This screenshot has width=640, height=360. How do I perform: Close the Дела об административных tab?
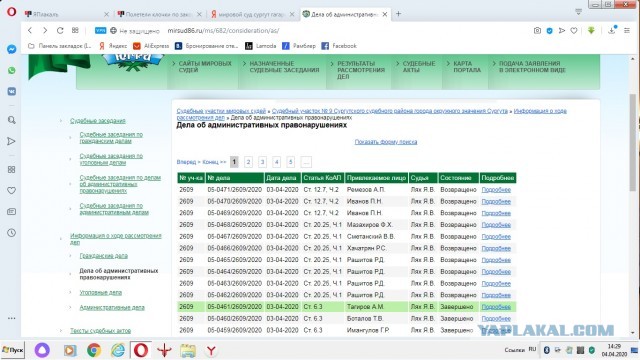coord(384,14)
